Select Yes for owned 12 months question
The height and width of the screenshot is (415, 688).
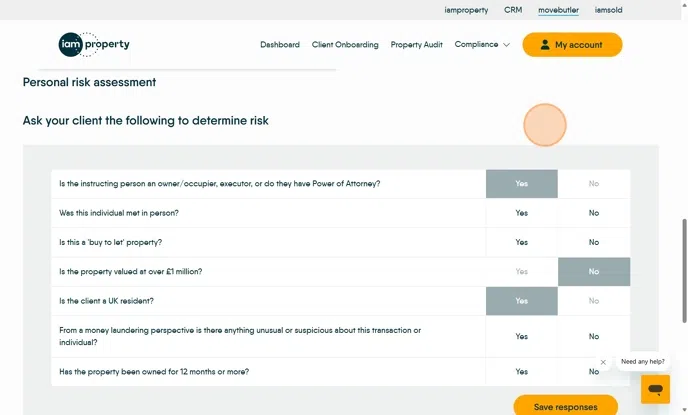click(521, 372)
